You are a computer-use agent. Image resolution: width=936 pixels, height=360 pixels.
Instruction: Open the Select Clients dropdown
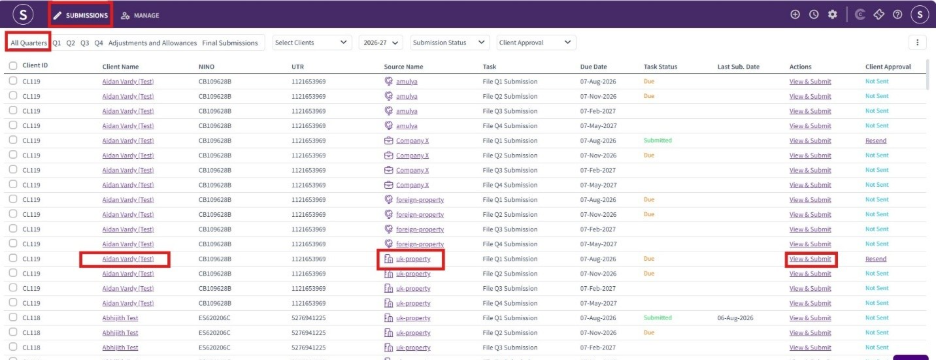point(312,42)
